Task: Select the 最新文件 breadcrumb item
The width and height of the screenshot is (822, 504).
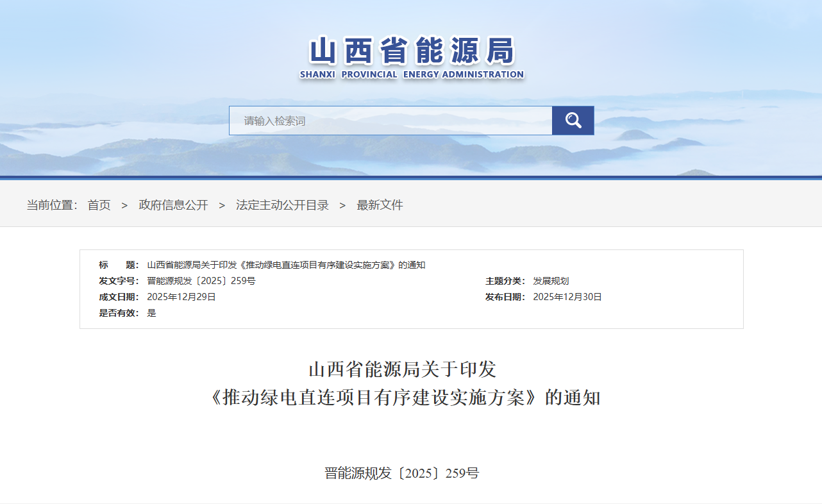Action: pos(380,205)
